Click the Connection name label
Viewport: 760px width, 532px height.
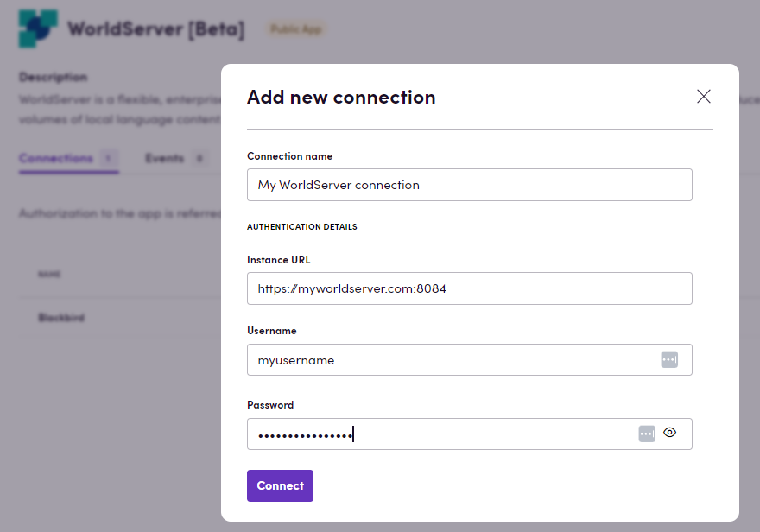290,156
